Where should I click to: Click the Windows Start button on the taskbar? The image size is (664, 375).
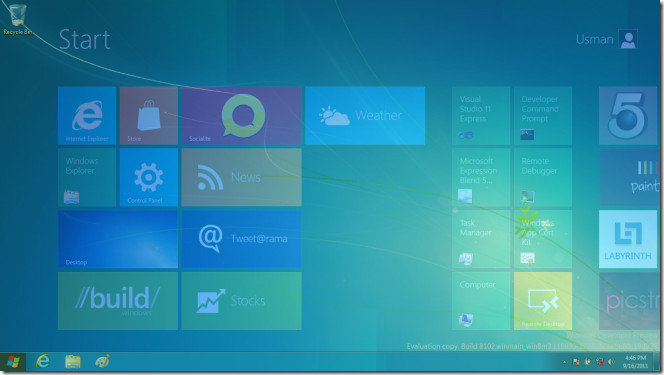click(x=13, y=362)
